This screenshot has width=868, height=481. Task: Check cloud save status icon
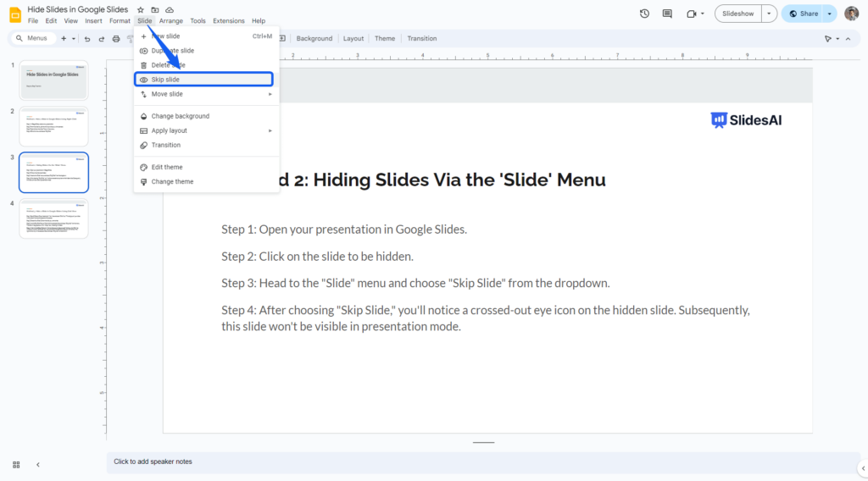[170, 10]
